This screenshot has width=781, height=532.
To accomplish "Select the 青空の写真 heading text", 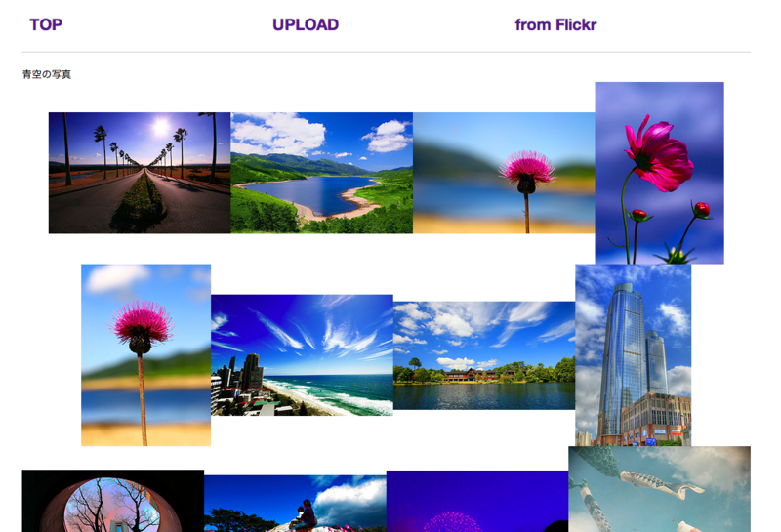I will 47,74.
